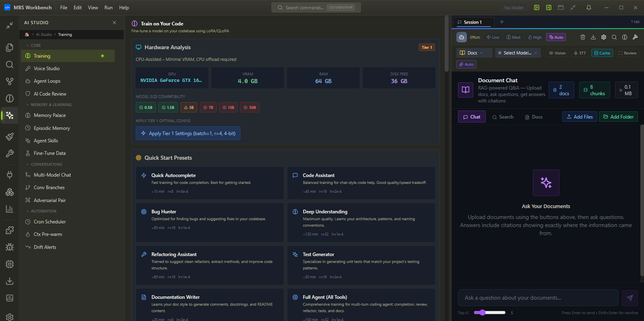Viewport: 644px width, 321px height.
Task: Open the paintbrush icon in activity bar
Action: [x=10, y=137]
